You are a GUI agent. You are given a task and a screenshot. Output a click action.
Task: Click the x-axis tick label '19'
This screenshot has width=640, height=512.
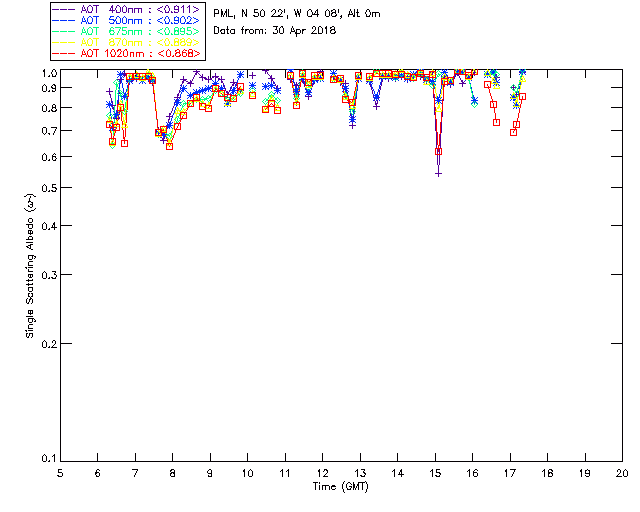coord(585,473)
